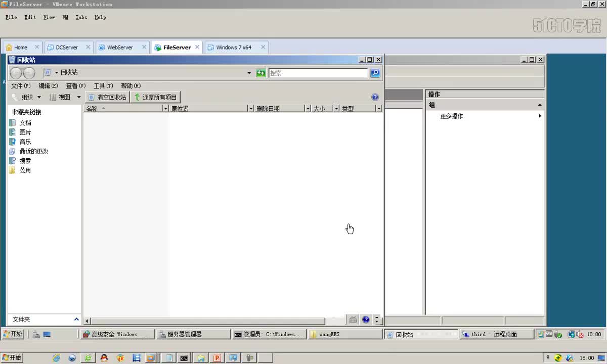This screenshot has height=364, width=607.
Task: Open the 编辑(E) menu
Action: point(48,86)
